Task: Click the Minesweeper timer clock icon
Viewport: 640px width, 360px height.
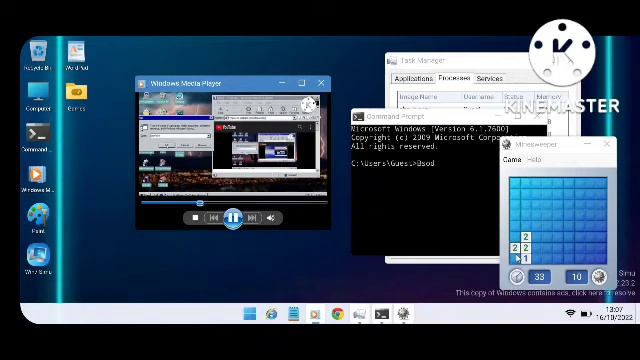Action: coord(517,277)
